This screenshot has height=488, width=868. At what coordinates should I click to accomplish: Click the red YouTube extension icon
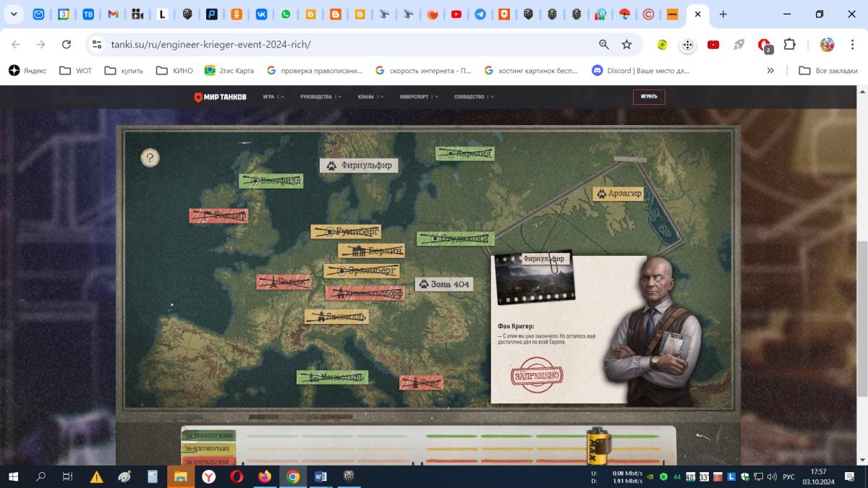point(713,44)
